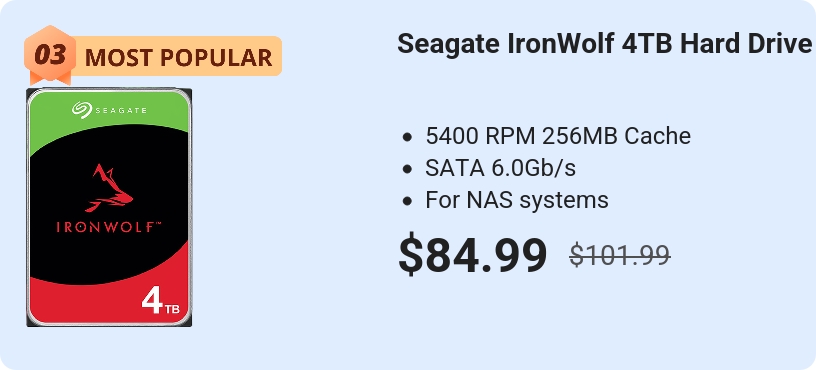Click the bullet dot before SATA 6.0Gb/s
The image size is (816, 370).
407,169
